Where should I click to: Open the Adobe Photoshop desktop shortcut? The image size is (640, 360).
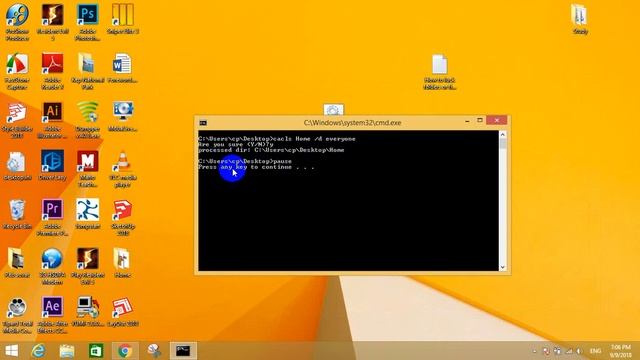(x=87, y=16)
